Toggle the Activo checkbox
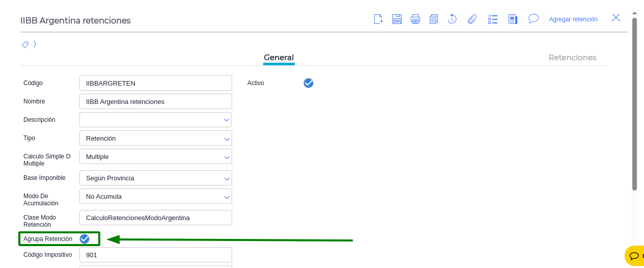 pyautogui.click(x=309, y=83)
